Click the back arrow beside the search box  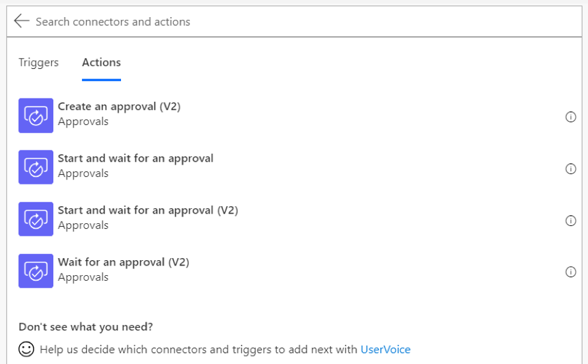pyautogui.click(x=21, y=21)
